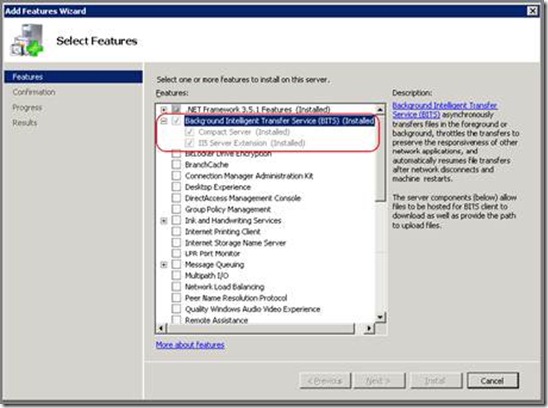Expand the .NET Framework 3.5.1 Features node
This screenshot has height=408, width=548.
164,109
